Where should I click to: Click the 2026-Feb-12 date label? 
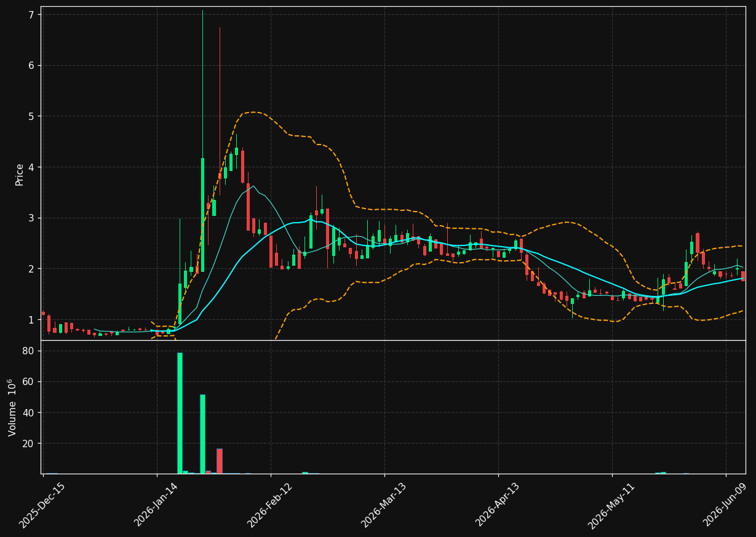(269, 506)
